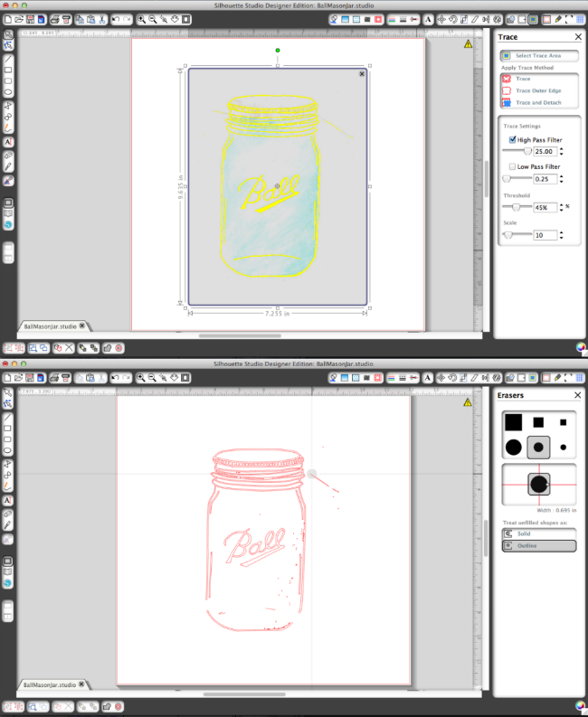
Task: Step the Scale value arrows
Action: point(562,235)
